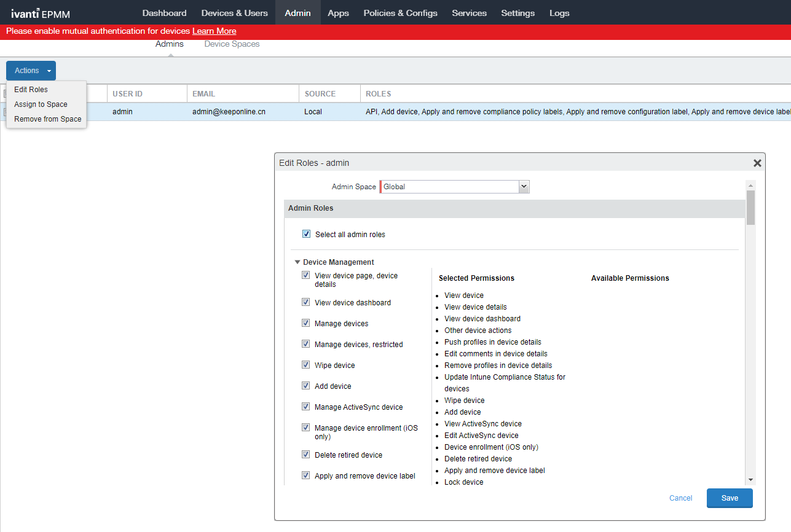The height and width of the screenshot is (532, 791).
Task: Collapse the Device Management section
Action: pyautogui.click(x=297, y=262)
